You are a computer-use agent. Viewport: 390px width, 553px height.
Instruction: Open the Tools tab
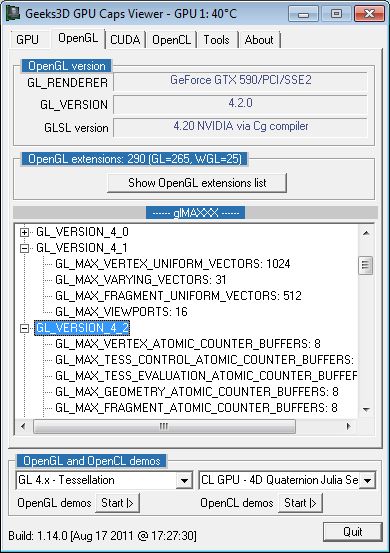(216, 40)
